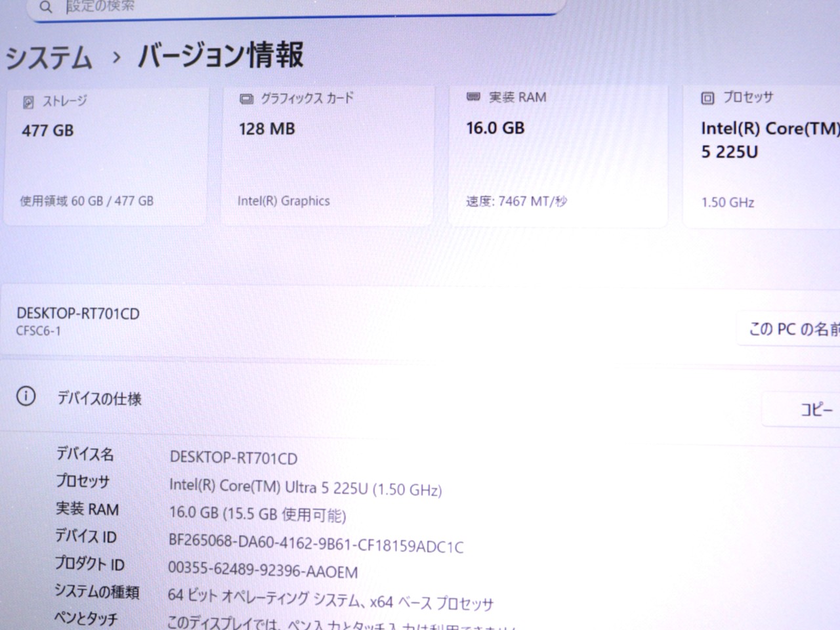The height and width of the screenshot is (630, 840).
Task: Click the DESKTOP-RT701CD name in the PC banner
Action: [x=78, y=314]
